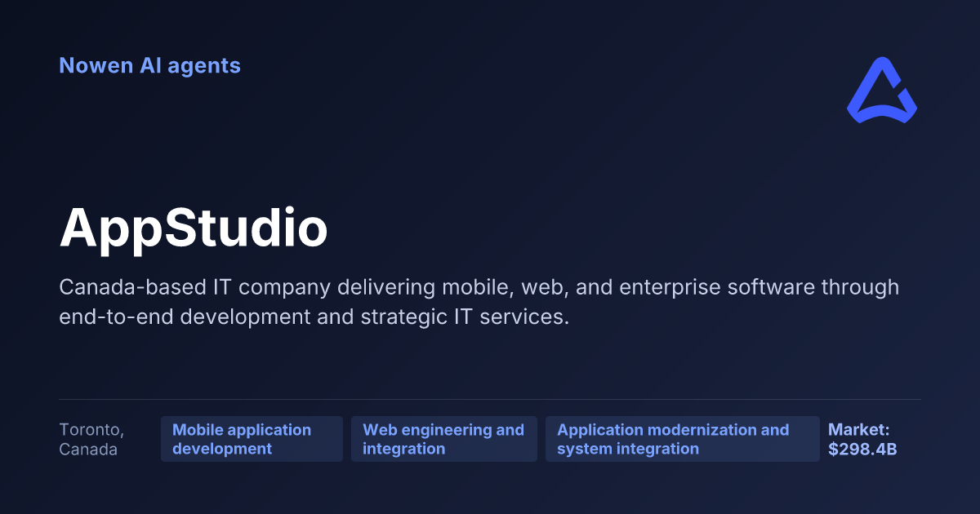
Task: Click the Mobile application development tag
Action: click(x=252, y=439)
